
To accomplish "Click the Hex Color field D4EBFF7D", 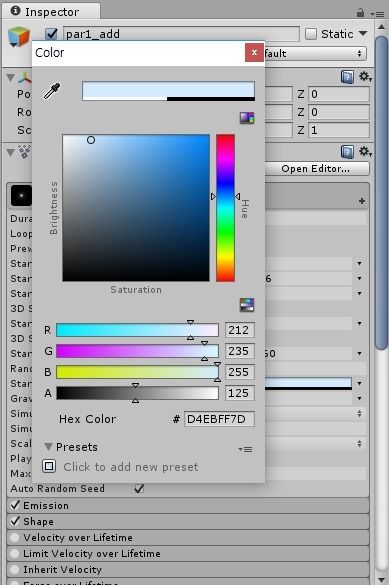I will [219, 419].
